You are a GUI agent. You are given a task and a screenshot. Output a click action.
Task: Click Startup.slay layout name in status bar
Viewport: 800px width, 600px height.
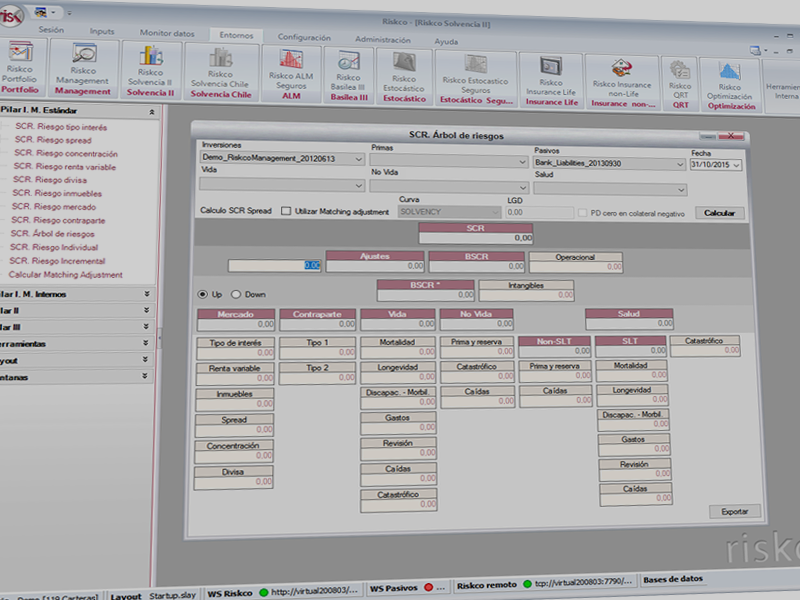pos(172,595)
